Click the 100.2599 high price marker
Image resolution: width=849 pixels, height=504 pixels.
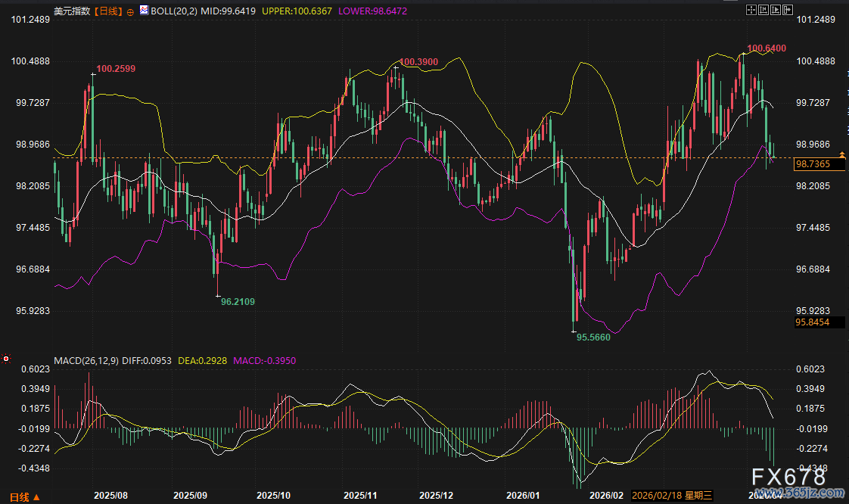(116, 69)
